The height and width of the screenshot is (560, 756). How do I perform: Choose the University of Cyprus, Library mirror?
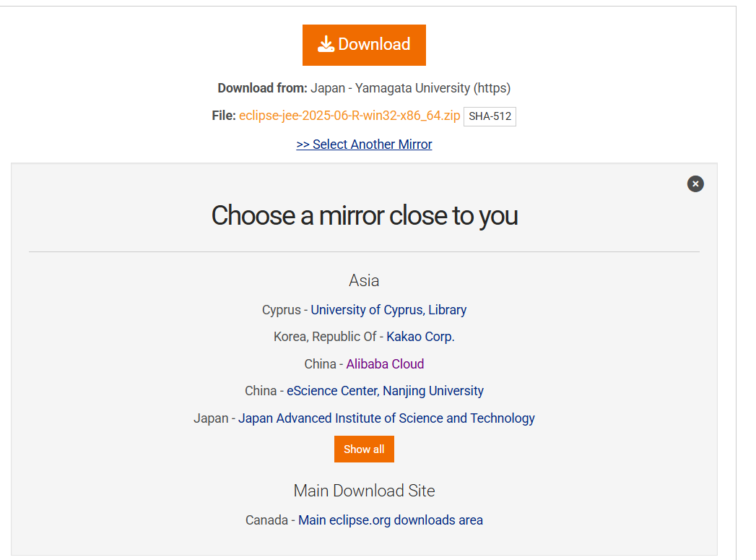tap(388, 309)
